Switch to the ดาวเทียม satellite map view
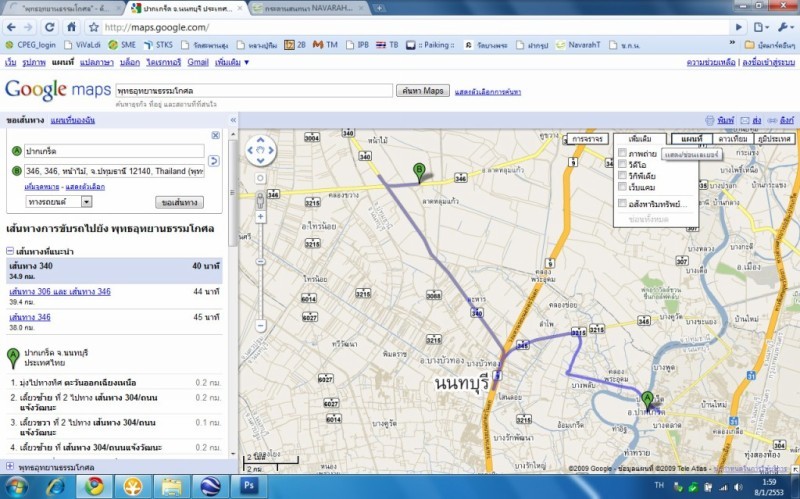800x499 pixels. coord(733,139)
